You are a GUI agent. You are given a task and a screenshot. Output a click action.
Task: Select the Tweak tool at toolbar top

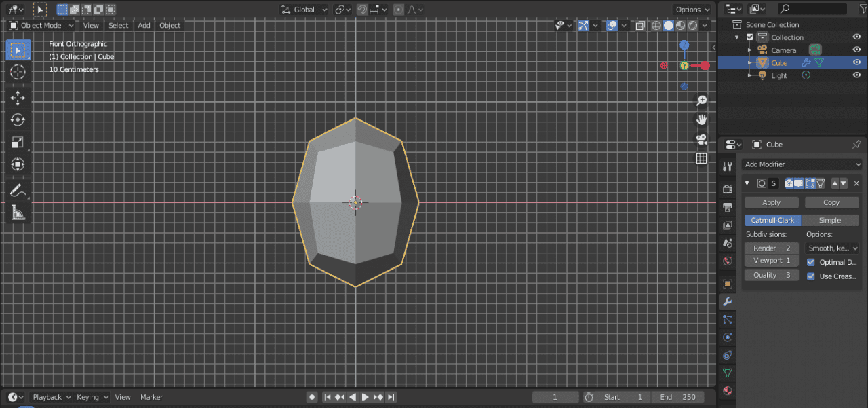(18, 50)
